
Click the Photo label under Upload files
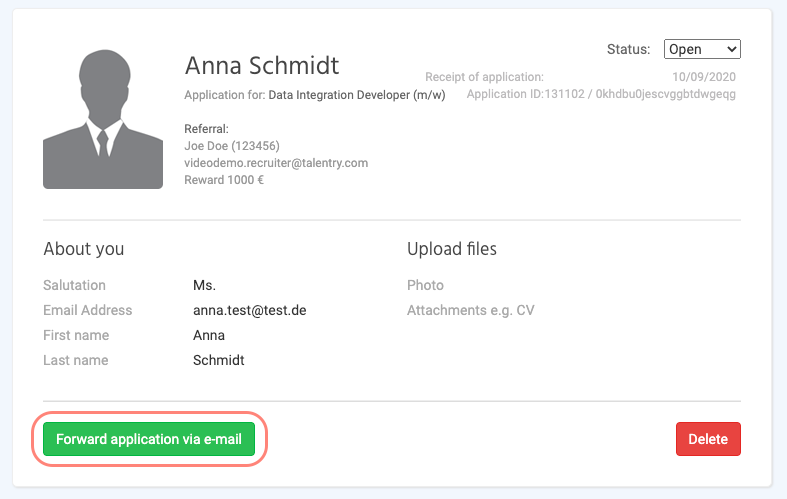(x=425, y=285)
